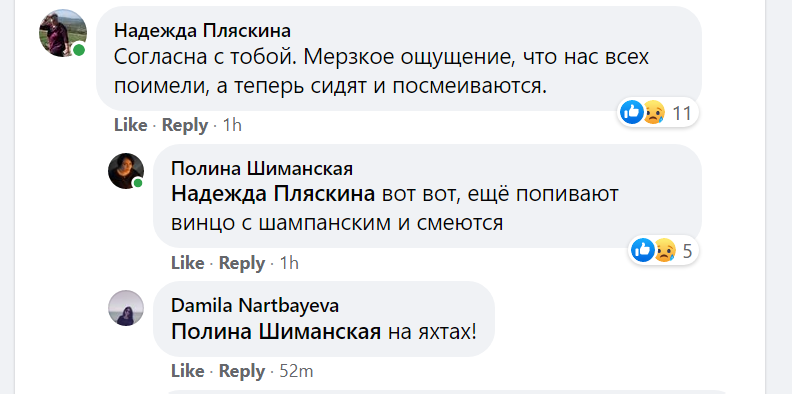Like Полина Шиманская's reply
Screen dimensions: 792x394
pyautogui.click(x=187, y=263)
